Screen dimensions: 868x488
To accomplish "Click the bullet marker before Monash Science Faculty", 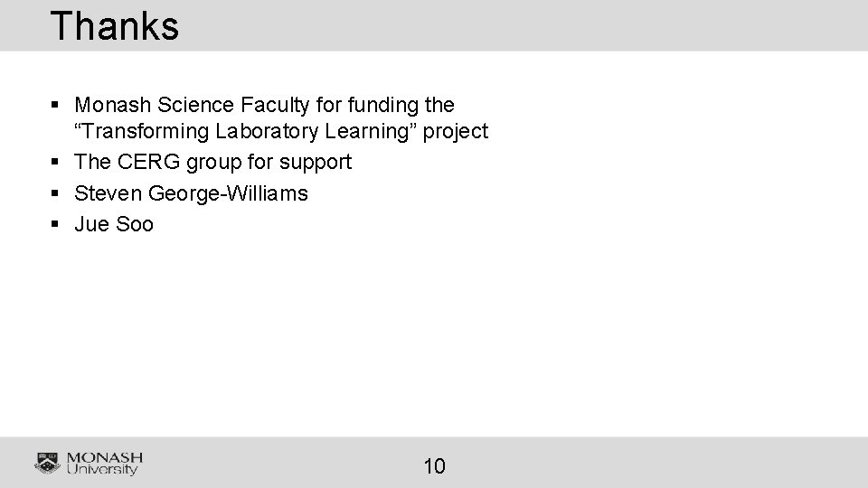I will [x=54, y=104].
